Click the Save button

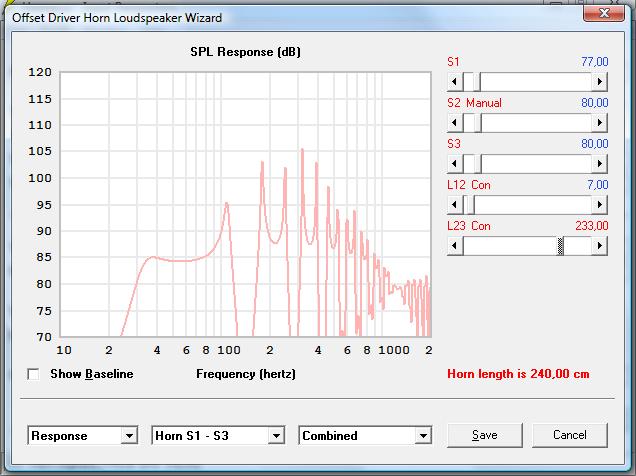485,435
